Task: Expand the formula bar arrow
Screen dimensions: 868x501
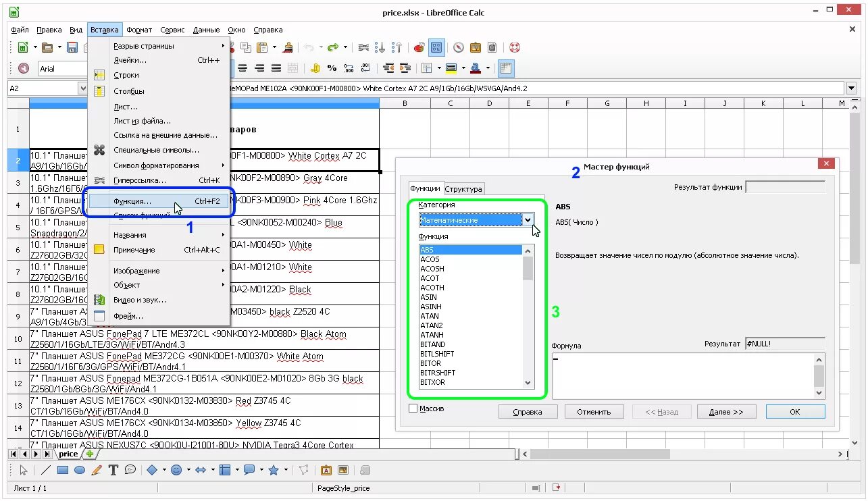Action: coord(851,88)
